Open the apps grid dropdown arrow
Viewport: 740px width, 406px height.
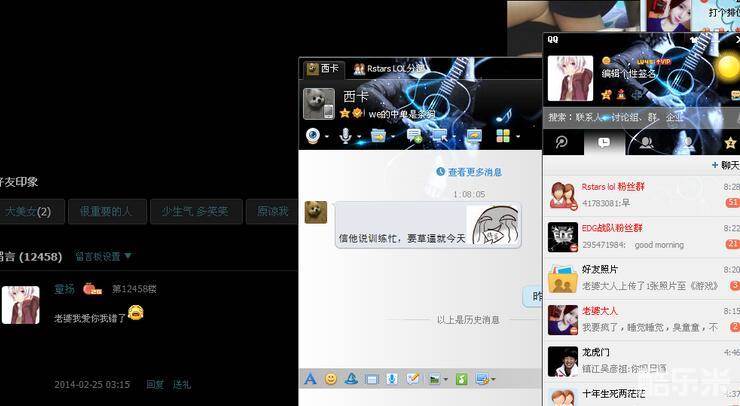[518, 136]
